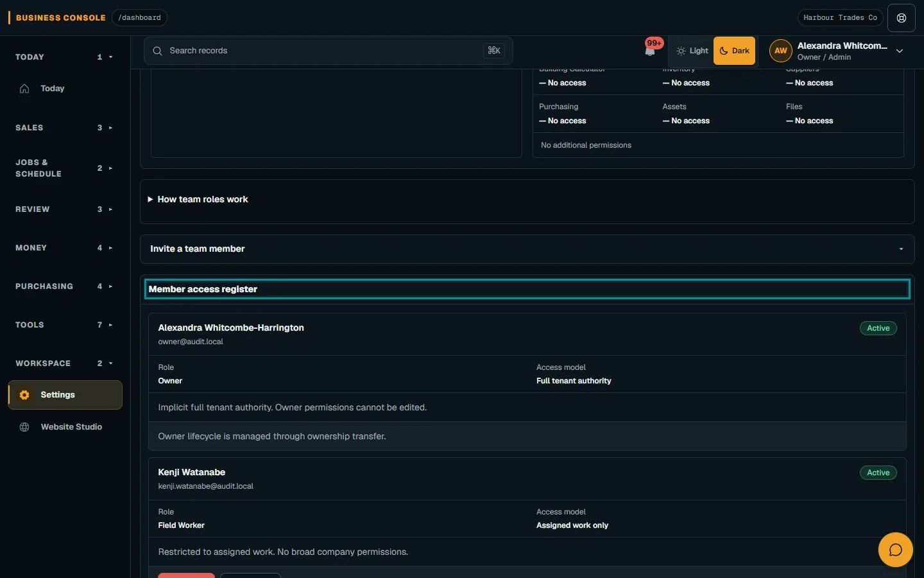Click the Owner role value
The width and height of the screenshot is (924, 578).
170,381
